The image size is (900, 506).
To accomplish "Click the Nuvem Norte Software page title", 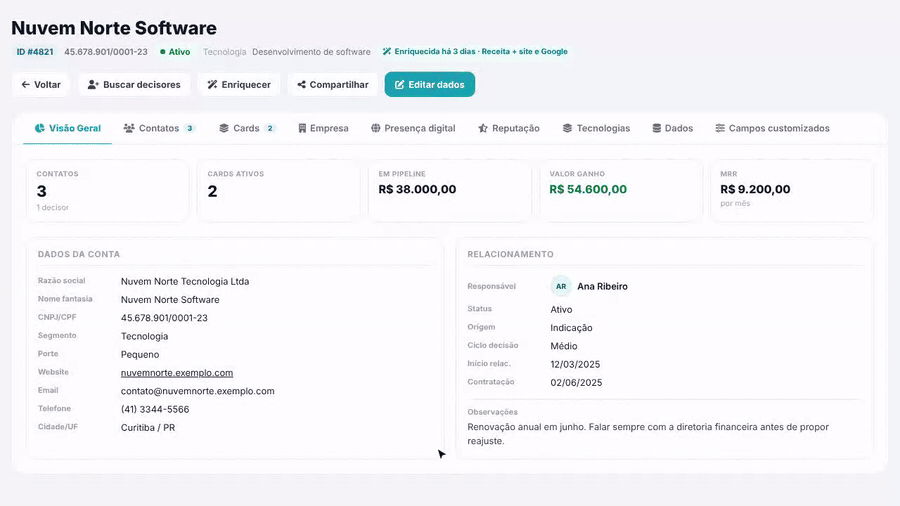I will click(114, 28).
